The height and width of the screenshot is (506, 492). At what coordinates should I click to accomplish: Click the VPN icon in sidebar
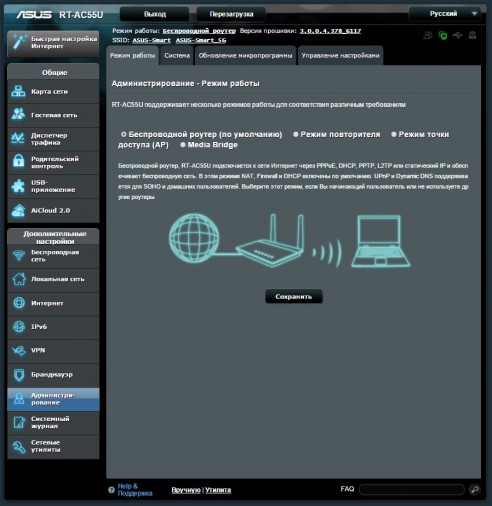[19, 351]
